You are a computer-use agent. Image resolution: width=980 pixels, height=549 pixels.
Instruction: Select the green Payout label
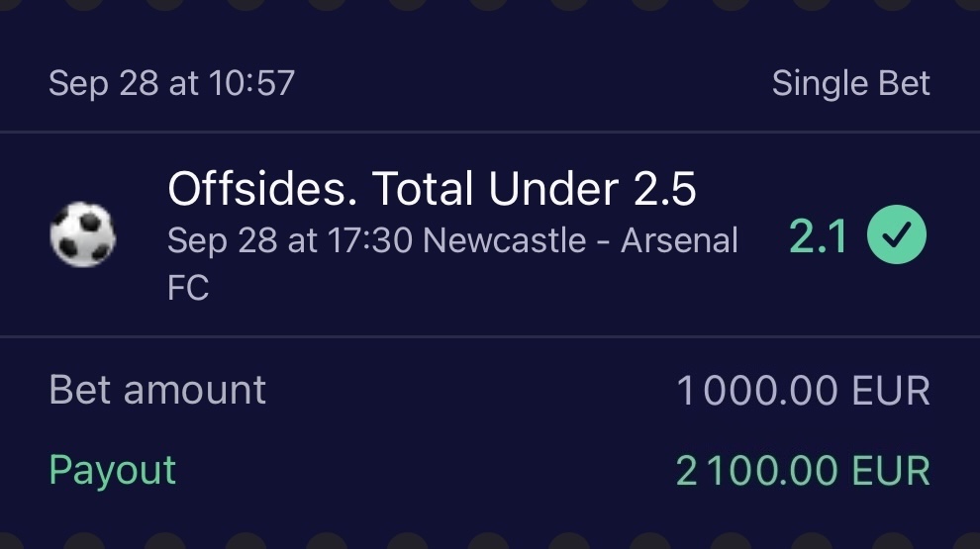click(112, 470)
